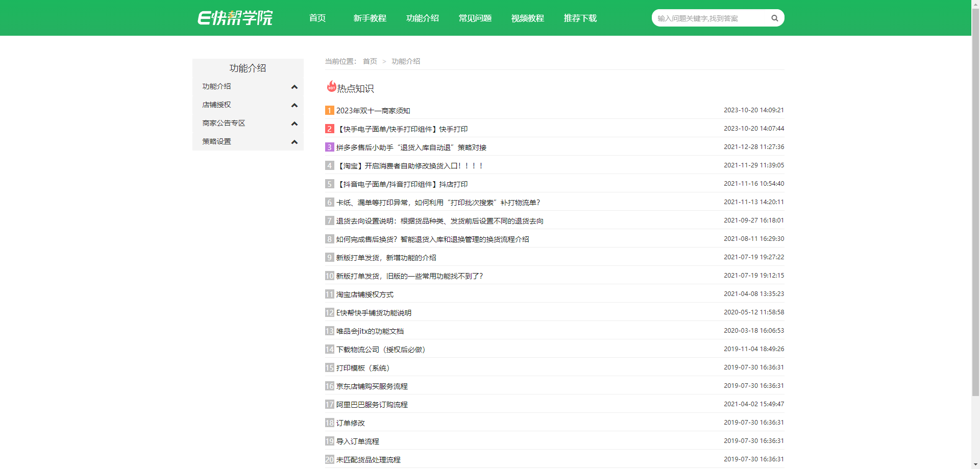Open article 拼多多售后小助手 策略对接
980x469 pixels.
pyautogui.click(x=411, y=147)
